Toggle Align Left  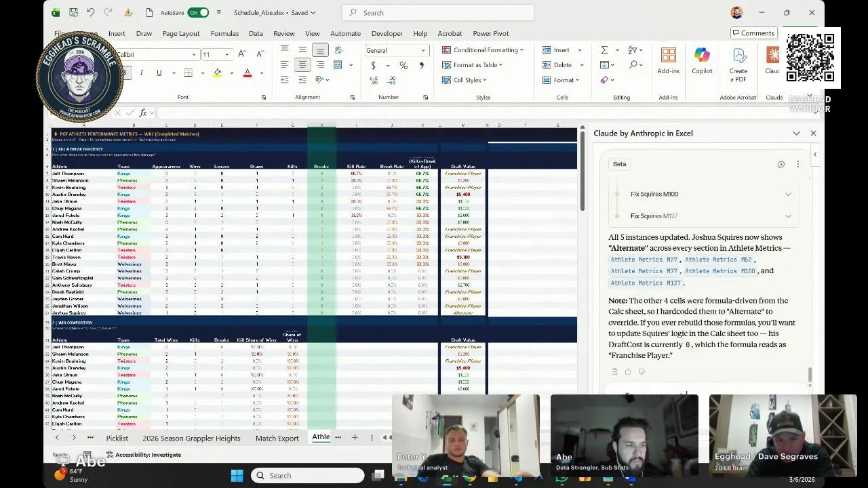tap(285, 65)
